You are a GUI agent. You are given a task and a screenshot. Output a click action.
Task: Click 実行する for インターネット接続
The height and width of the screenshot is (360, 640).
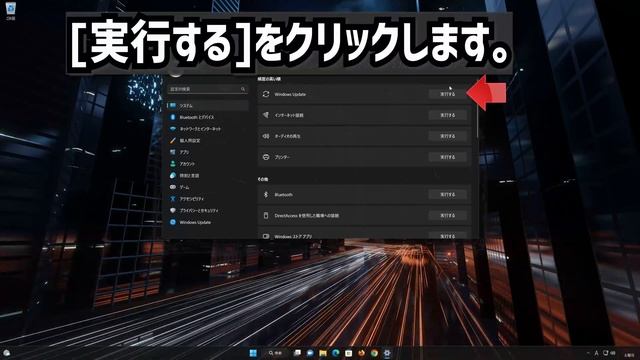[447, 115]
